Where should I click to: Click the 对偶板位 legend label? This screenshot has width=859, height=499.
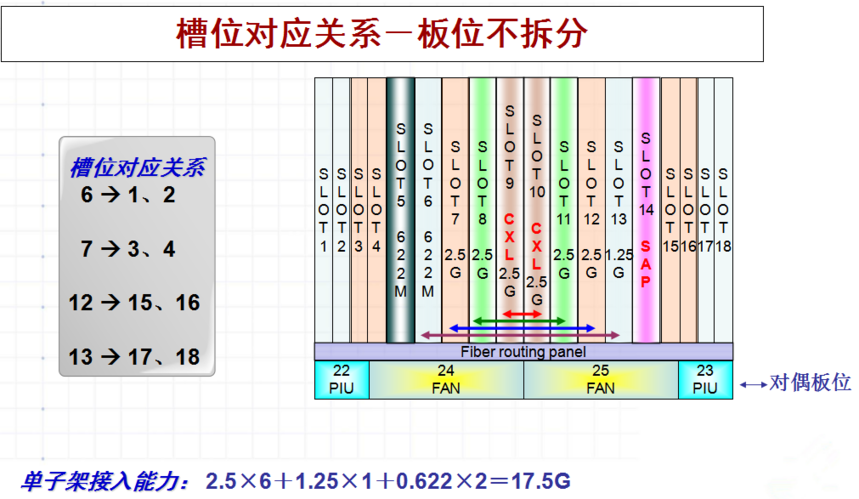(x=810, y=382)
